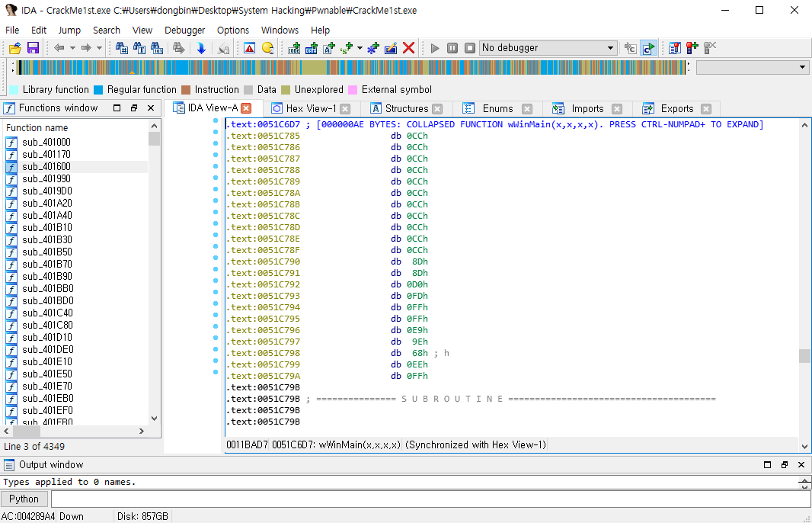This screenshot has height=523, width=812.
Task: Click the Python language button
Action: [24, 499]
